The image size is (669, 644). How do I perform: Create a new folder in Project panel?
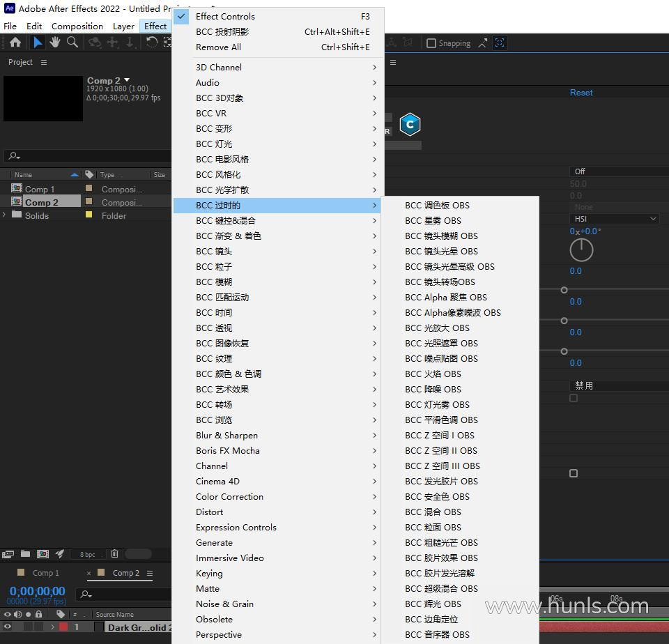tap(26, 554)
